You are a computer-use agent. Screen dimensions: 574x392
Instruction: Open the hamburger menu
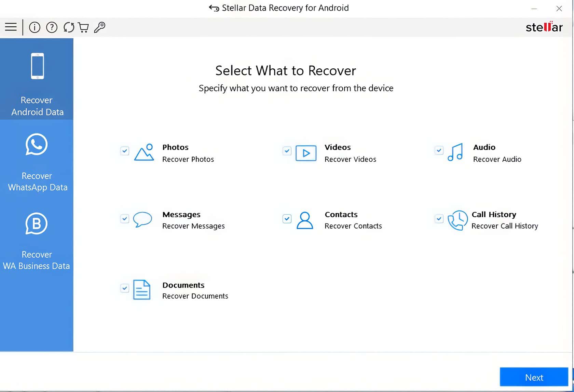[x=11, y=27]
